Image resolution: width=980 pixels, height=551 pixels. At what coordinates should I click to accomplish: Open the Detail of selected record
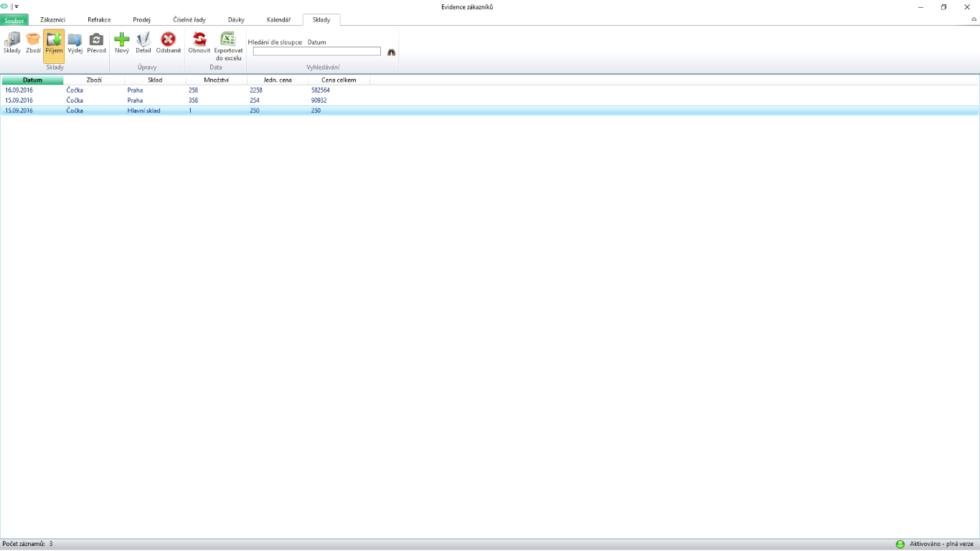[x=143, y=43]
